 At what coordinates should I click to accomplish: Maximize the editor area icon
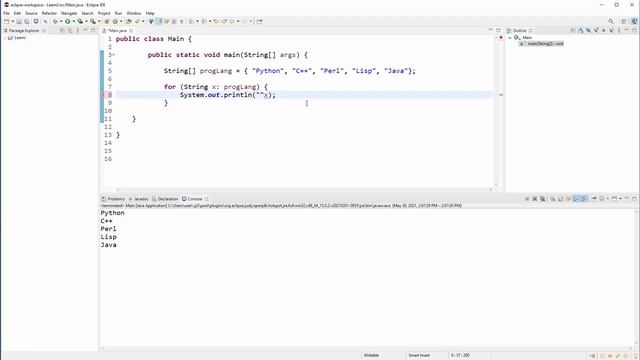[498, 31]
